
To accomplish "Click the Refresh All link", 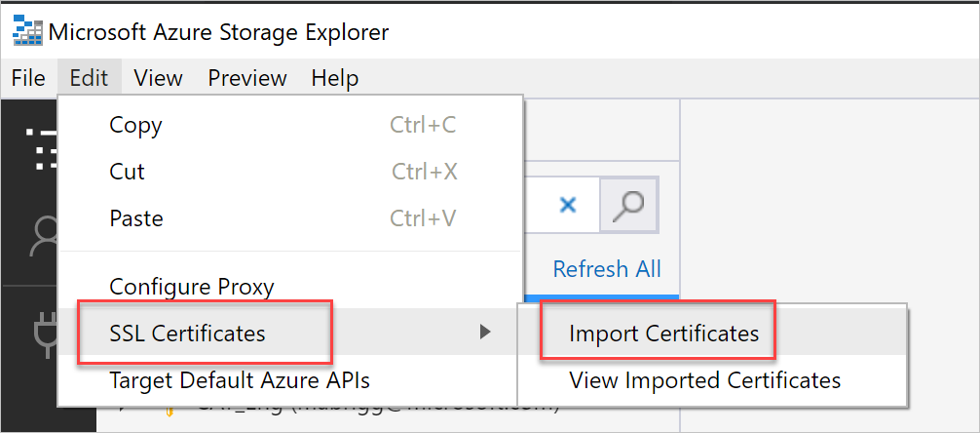I will point(607,269).
